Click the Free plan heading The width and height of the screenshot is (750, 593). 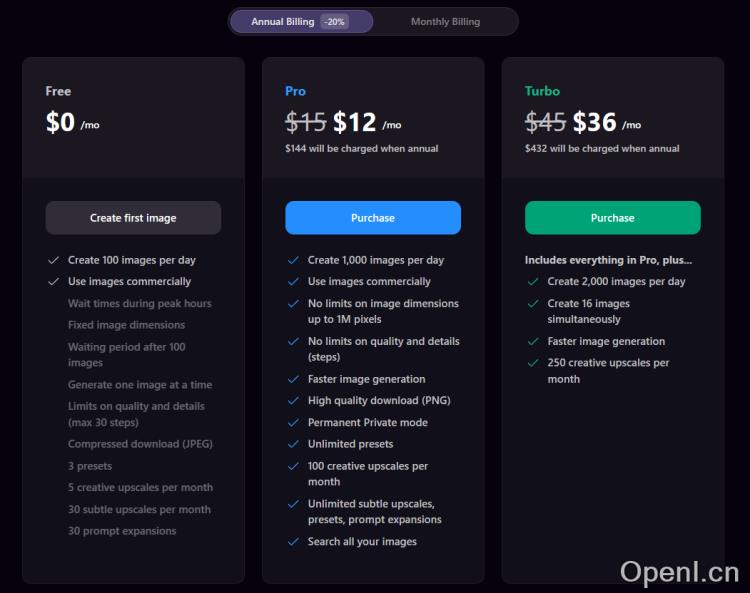(x=58, y=91)
